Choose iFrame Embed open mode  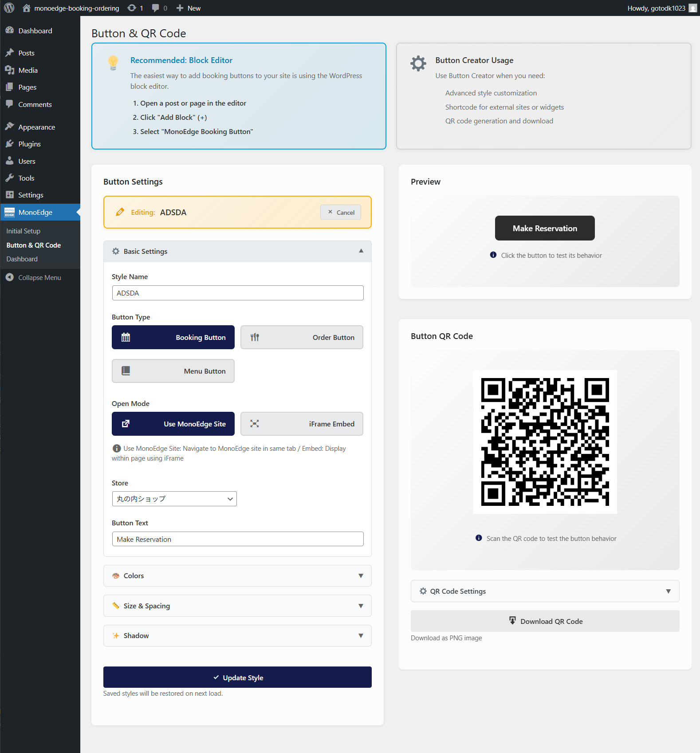point(302,424)
